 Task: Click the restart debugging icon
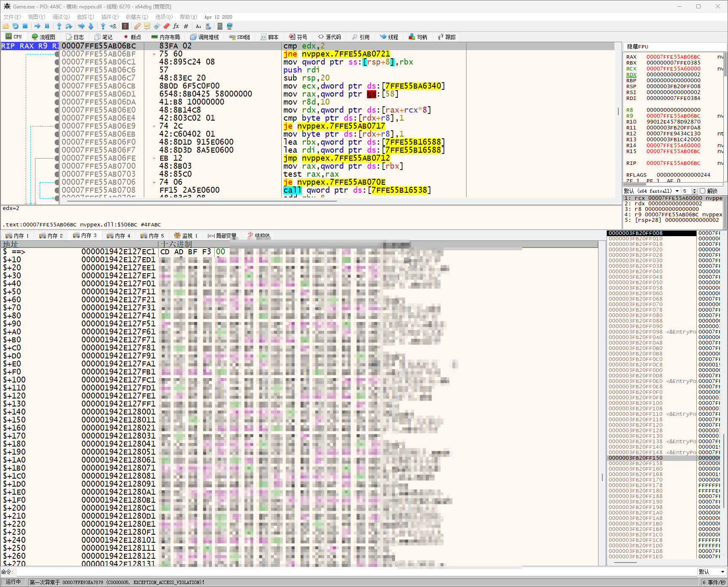(x=16, y=26)
